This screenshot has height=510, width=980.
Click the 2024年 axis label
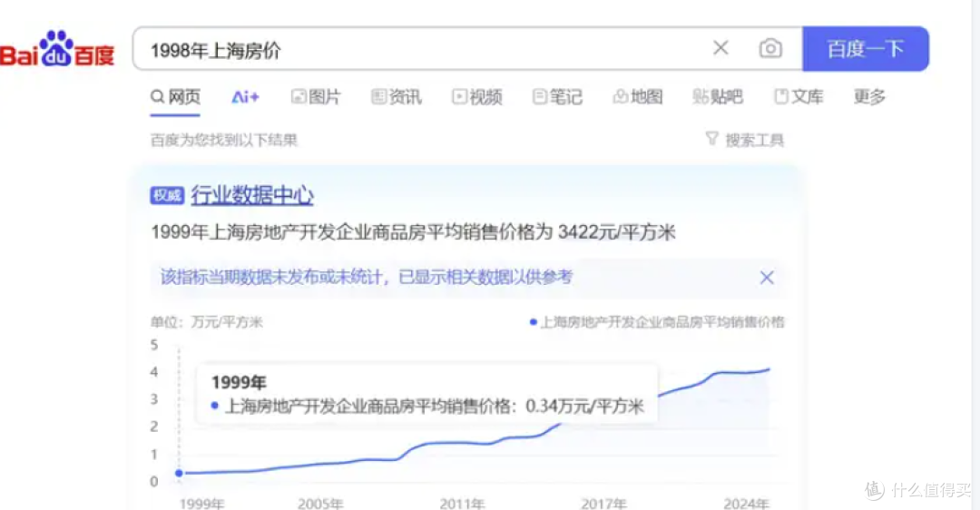pyautogui.click(x=746, y=503)
